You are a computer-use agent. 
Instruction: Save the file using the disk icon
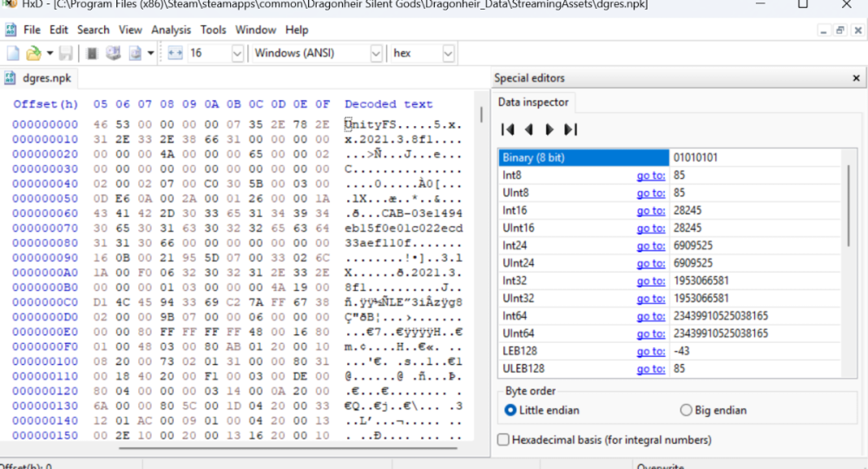point(66,53)
